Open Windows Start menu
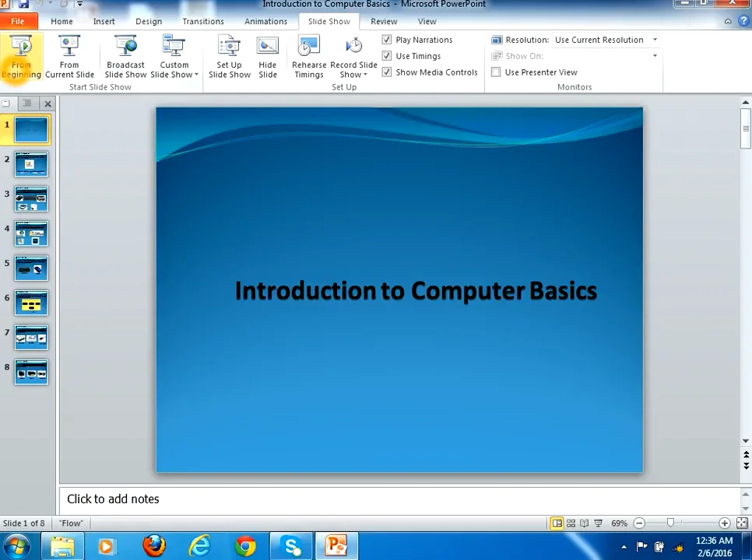Viewport: 752px width, 560px height. coord(16,546)
